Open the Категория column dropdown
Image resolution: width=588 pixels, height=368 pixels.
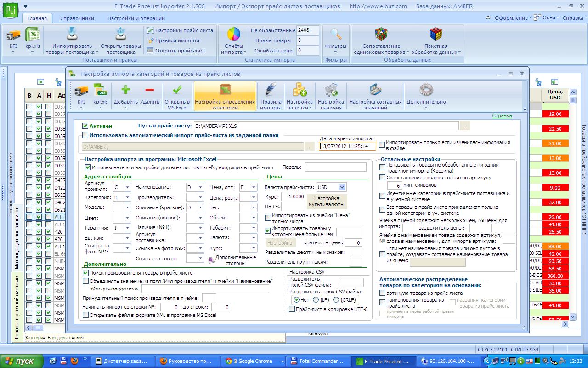tap(127, 197)
